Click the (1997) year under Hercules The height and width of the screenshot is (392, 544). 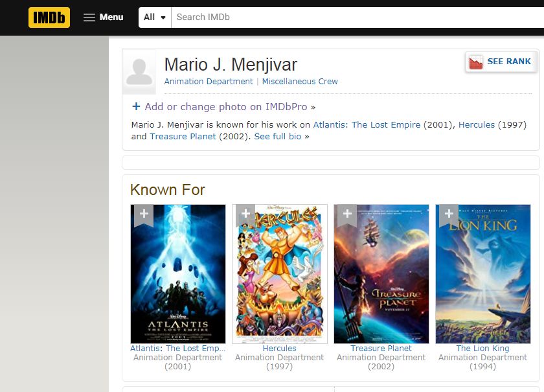pos(280,367)
